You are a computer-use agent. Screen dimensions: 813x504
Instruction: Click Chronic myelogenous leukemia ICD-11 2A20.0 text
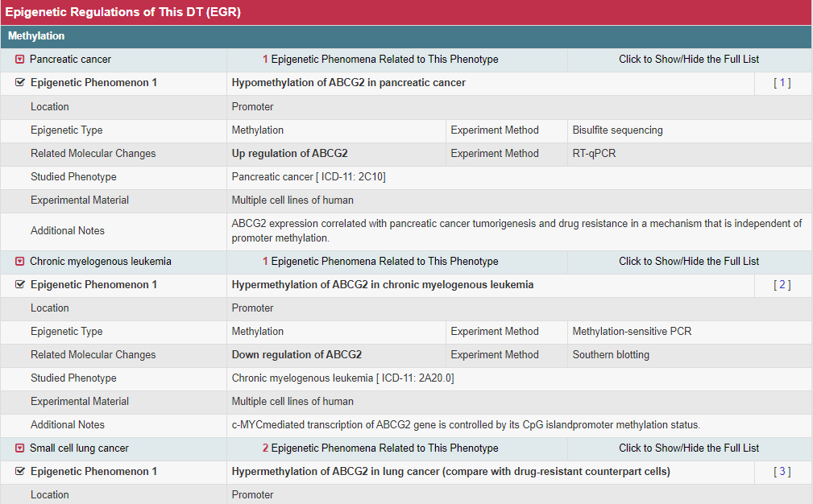(x=342, y=378)
